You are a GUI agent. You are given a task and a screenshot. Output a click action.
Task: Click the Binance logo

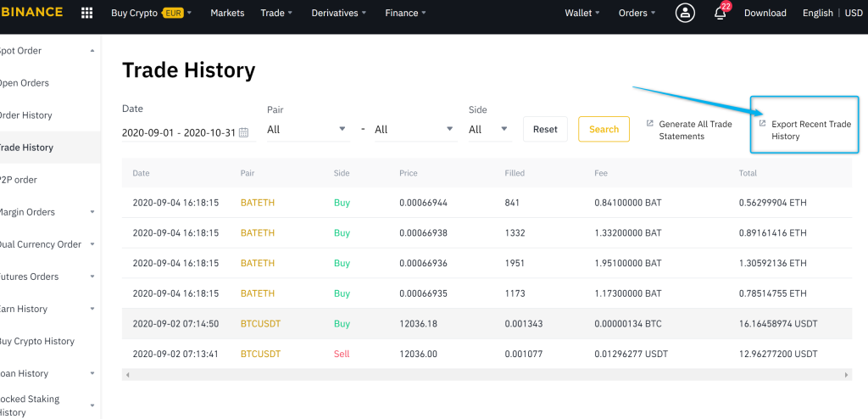coord(31,12)
